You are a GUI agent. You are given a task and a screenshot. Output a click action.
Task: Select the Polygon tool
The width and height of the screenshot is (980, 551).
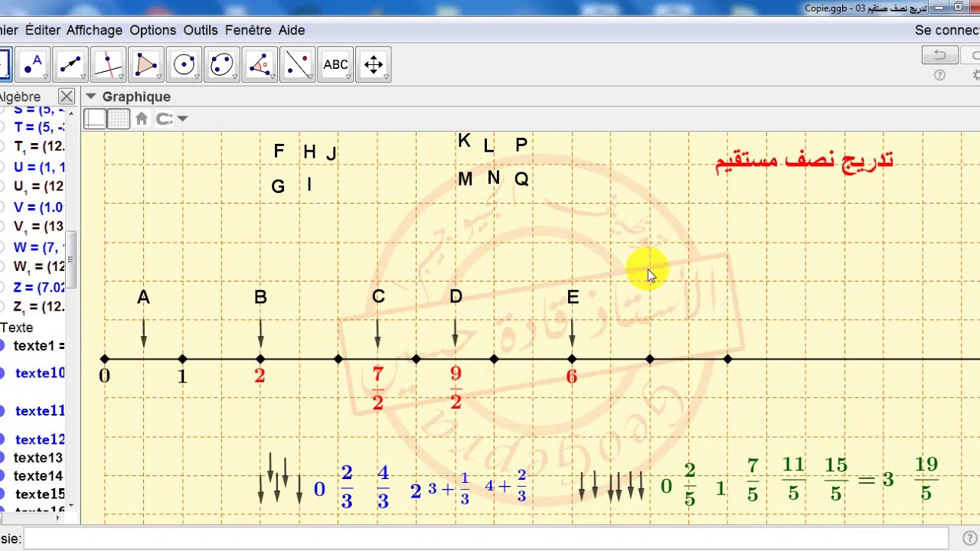(x=145, y=64)
